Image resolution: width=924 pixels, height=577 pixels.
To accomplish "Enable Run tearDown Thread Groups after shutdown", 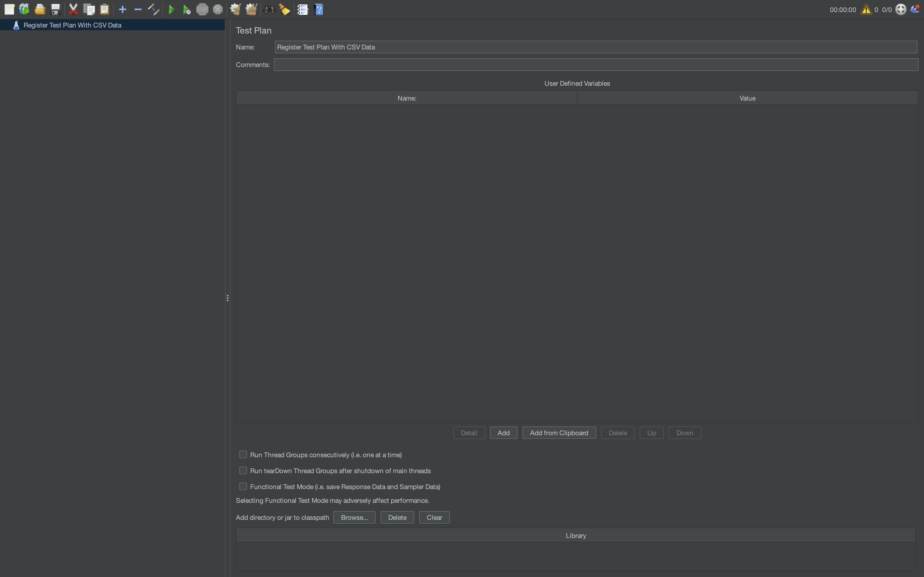I will click(x=243, y=470).
